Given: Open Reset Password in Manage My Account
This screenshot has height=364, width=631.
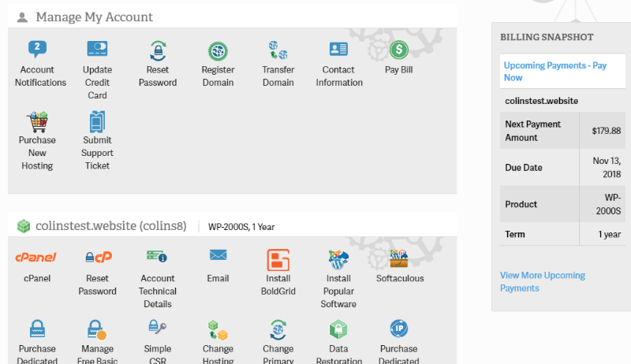Looking at the screenshot, I should [x=158, y=50].
